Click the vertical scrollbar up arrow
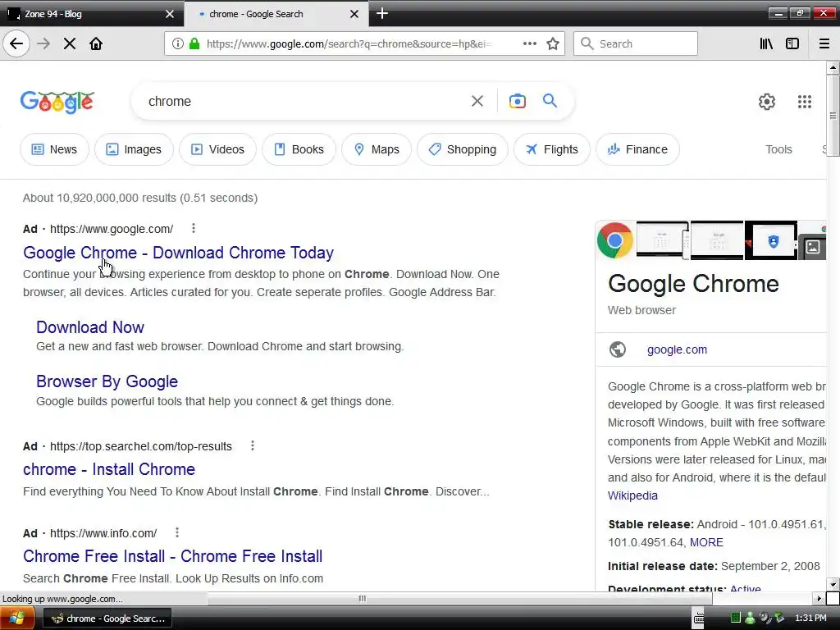The width and height of the screenshot is (840, 630). [x=833, y=67]
